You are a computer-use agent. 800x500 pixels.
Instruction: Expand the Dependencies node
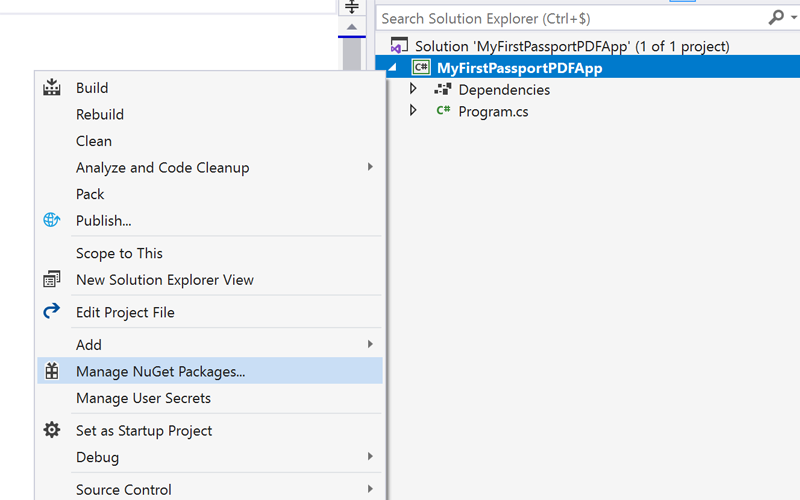coord(413,89)
